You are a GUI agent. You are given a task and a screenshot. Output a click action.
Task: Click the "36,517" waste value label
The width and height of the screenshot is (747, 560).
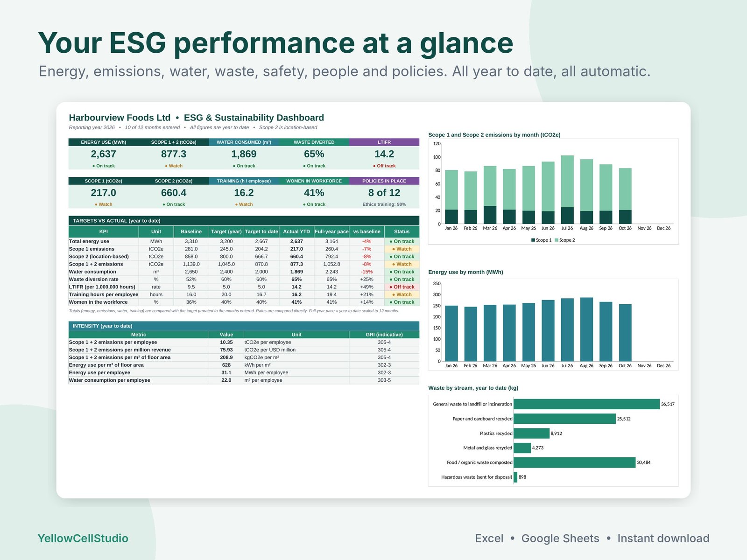[668, 404]
